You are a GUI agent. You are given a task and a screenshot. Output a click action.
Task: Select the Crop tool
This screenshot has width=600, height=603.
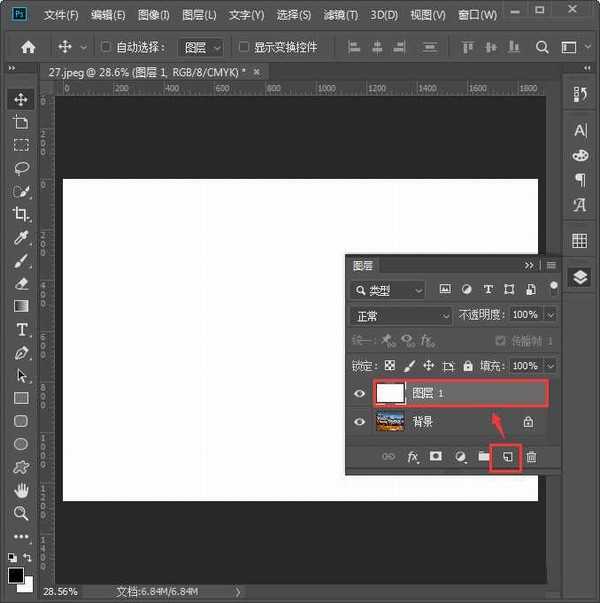point(21,214)
